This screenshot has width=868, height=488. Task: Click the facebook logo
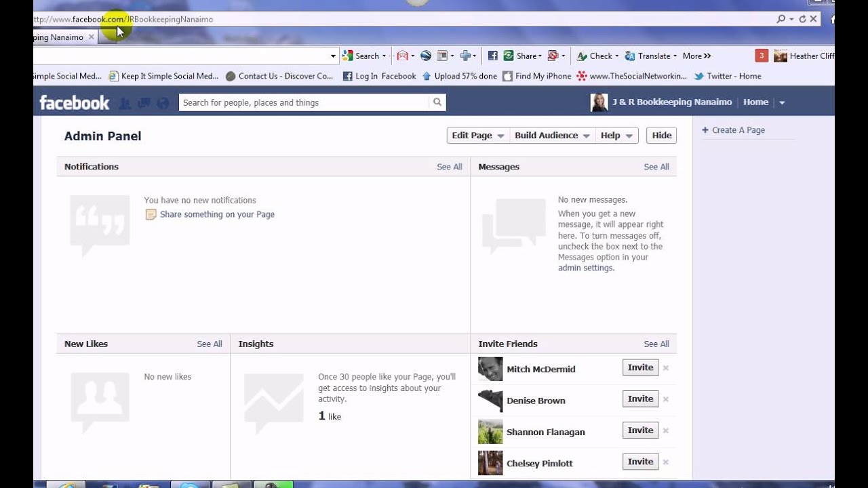click(74, 102)
